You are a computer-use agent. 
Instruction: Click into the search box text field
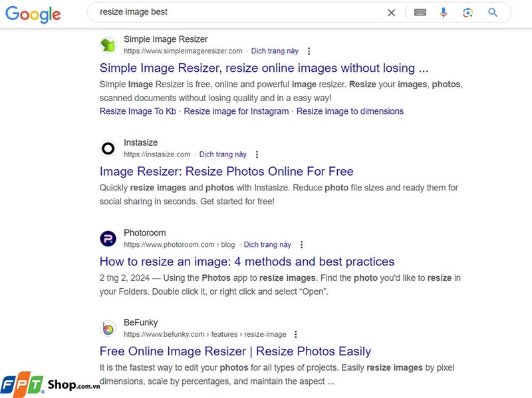[x=237, y=12]
